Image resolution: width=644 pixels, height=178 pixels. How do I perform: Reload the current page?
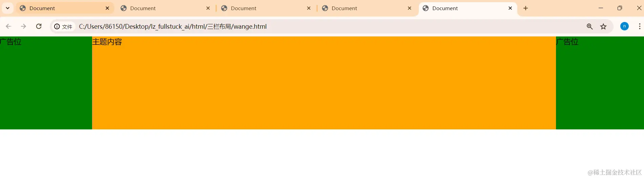39,26
